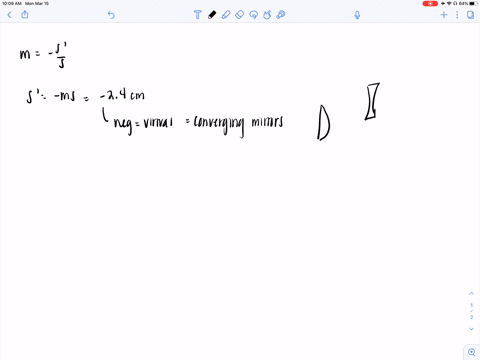
Task: Open the page manager view
Action: coord(470,15)
